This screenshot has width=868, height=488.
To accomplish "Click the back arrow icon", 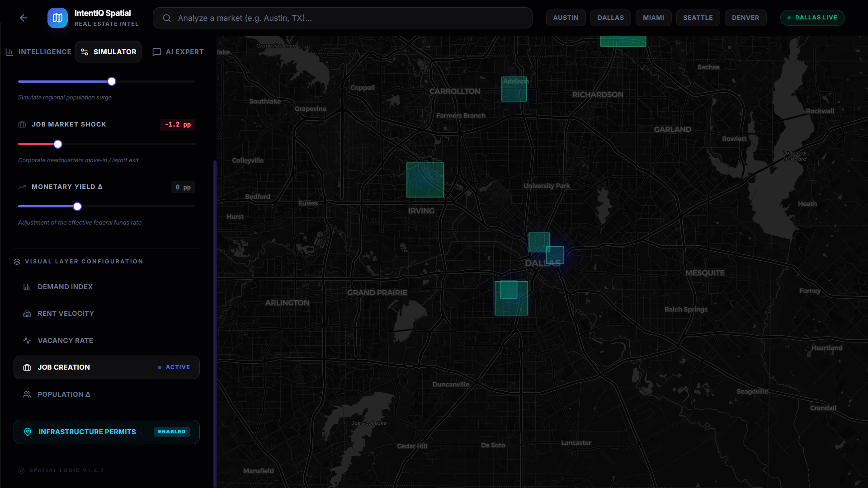I will pos(24,18).
